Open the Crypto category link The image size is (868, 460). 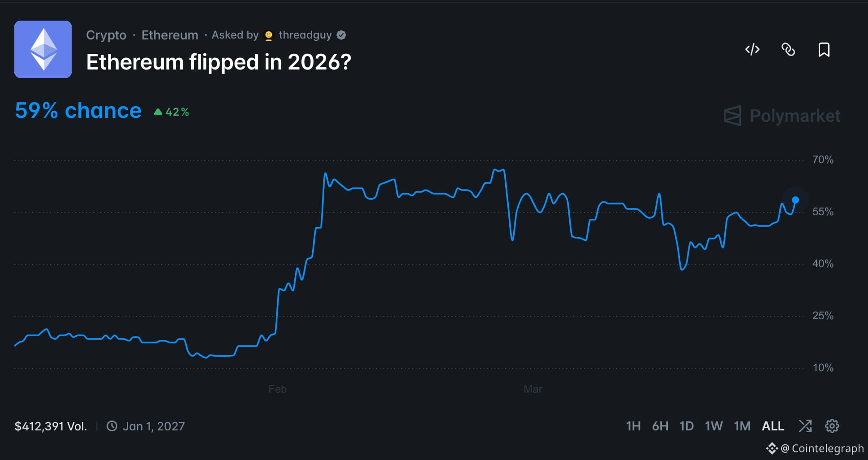(106, 35)
